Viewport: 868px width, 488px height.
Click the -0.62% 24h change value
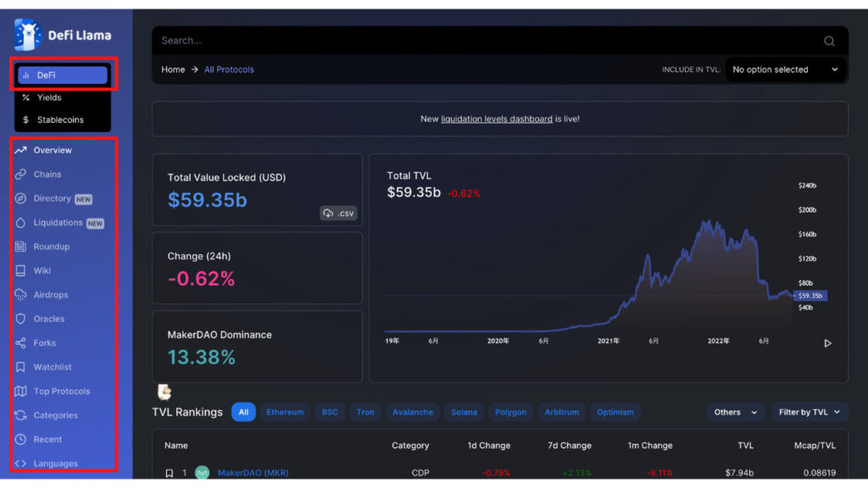202,279
